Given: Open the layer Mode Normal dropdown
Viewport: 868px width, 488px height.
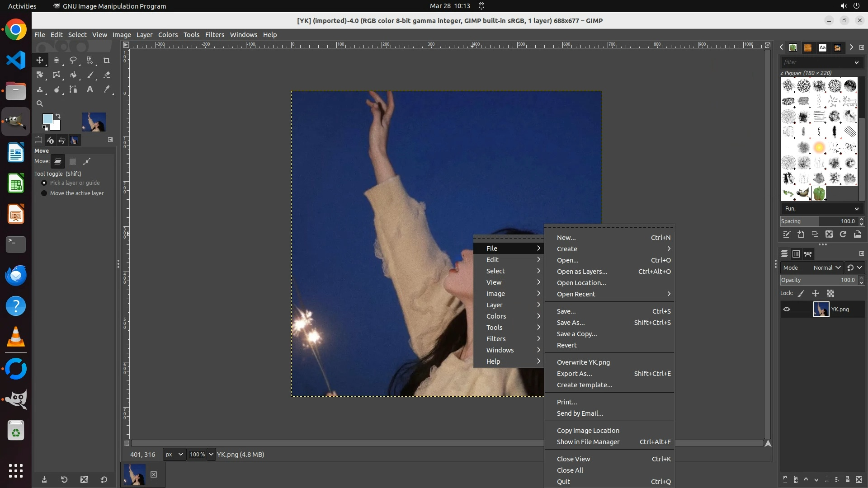Looking at the screenshot, I should (x=827, y=267).
